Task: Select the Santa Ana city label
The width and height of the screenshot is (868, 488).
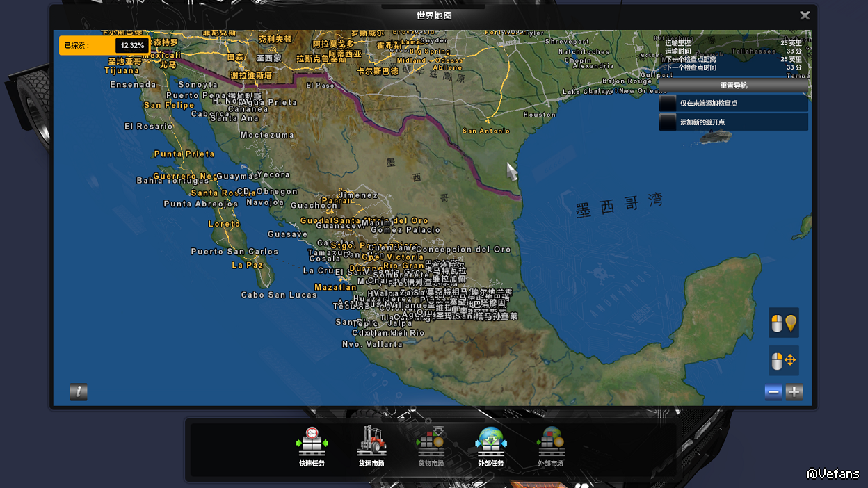Action: point(234,118)
